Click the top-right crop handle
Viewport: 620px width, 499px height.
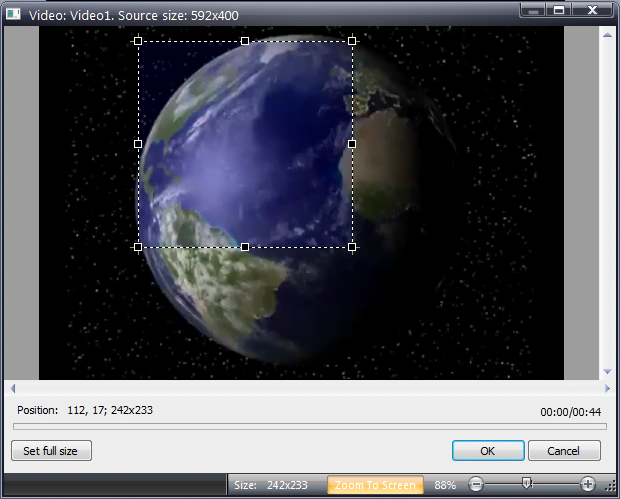coord(352,41)
